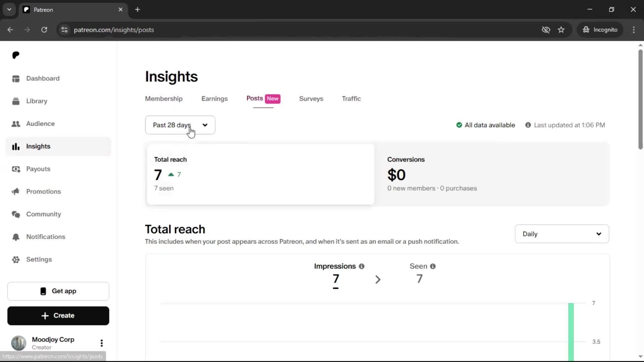Click Moodjoy Corp profile avatar
The height and width of the screenshot is (362, 644).
tap(18, 343)
